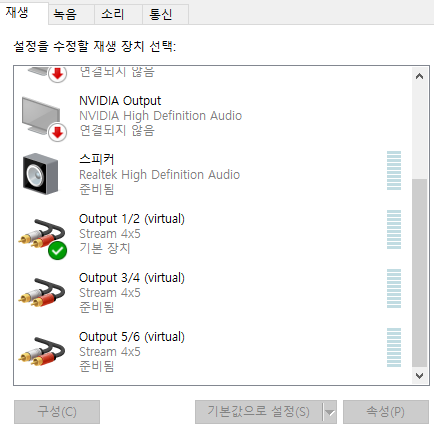The height and width of the screenshot is (434, 434).
Task: Click the red disconnected arrow on NVIDIA Output
Action: 57,132
